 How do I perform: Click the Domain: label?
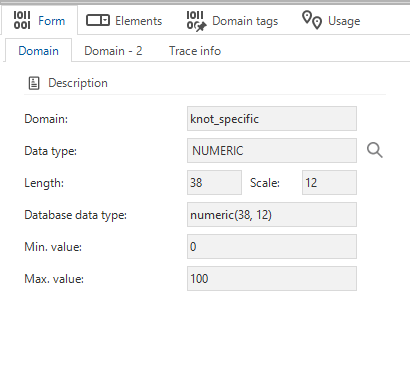pyautogui.click(x=46, y=119)
